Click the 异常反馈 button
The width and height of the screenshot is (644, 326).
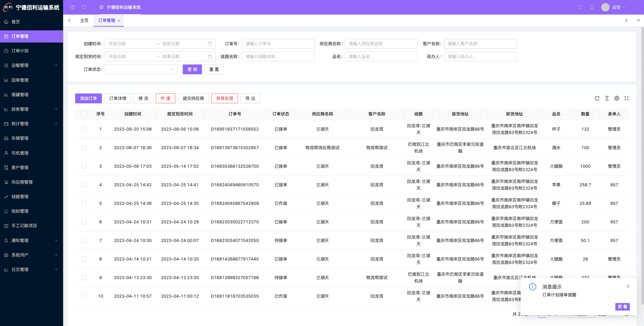225,98
